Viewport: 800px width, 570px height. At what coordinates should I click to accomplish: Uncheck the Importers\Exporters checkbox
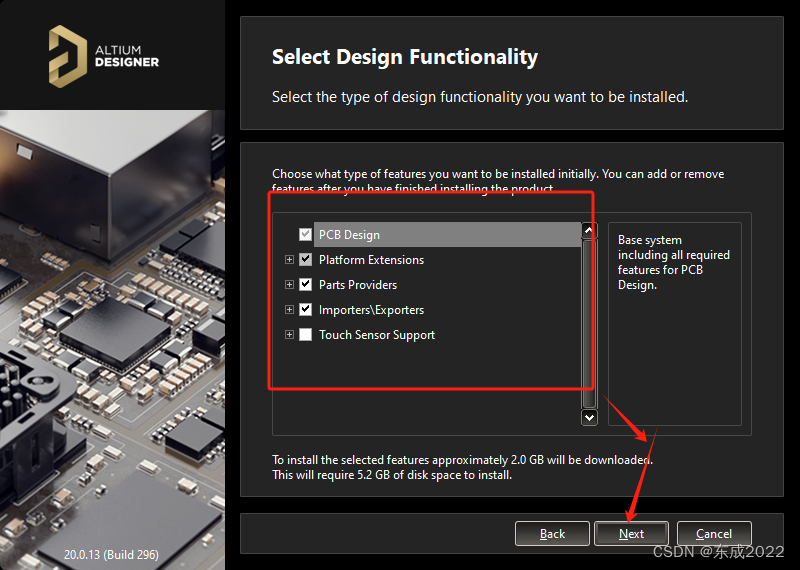(x=305, y=309)
